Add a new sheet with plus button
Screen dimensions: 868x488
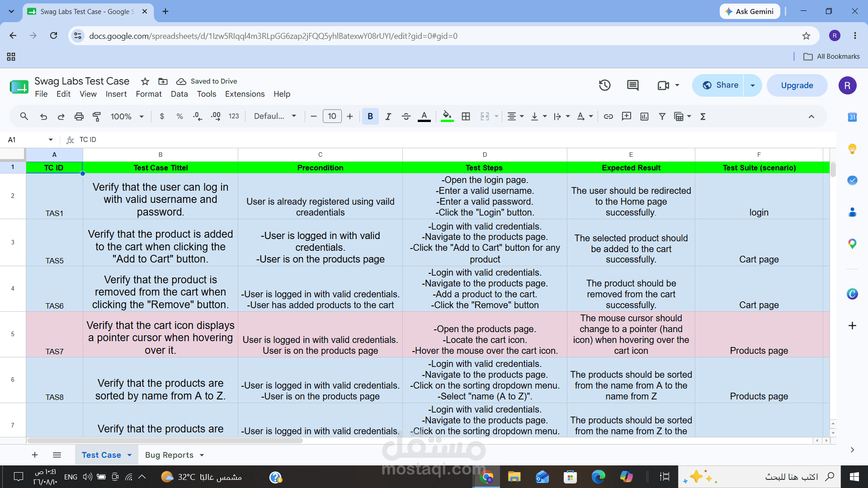35,455
